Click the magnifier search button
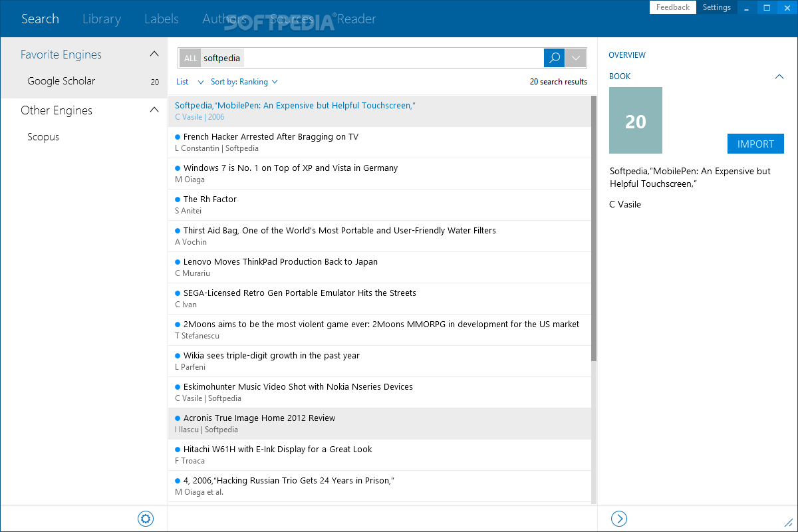This screenshot has height=532, width=798. click(554, 58)
